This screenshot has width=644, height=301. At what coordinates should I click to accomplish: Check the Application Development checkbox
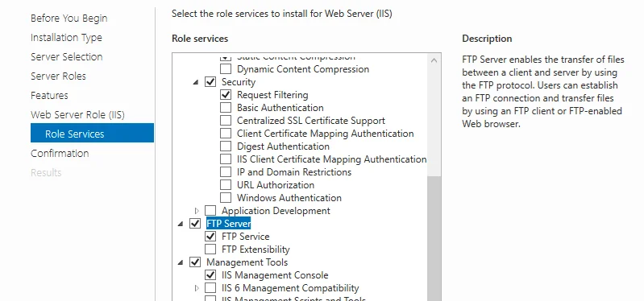point(210,211)
